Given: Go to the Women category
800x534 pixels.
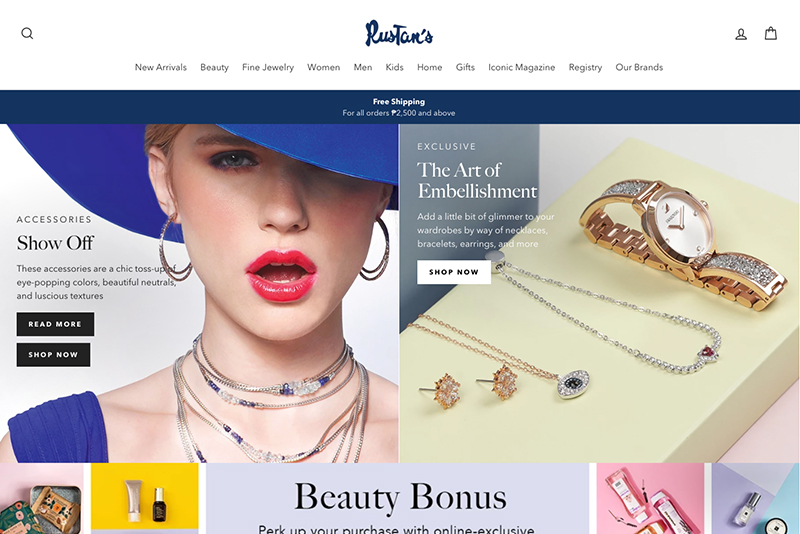Looking at the screenshot, I should pyautogui.click(x=323, y=67).
